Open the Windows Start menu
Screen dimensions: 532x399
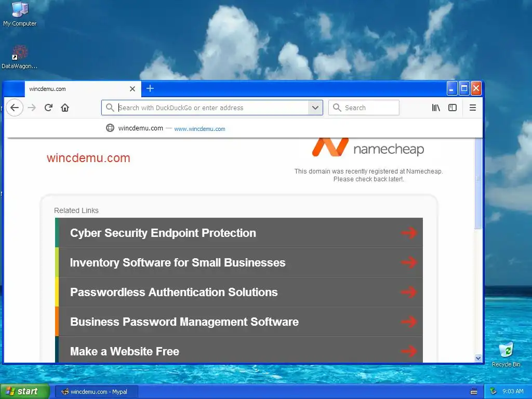pos(25,392)
